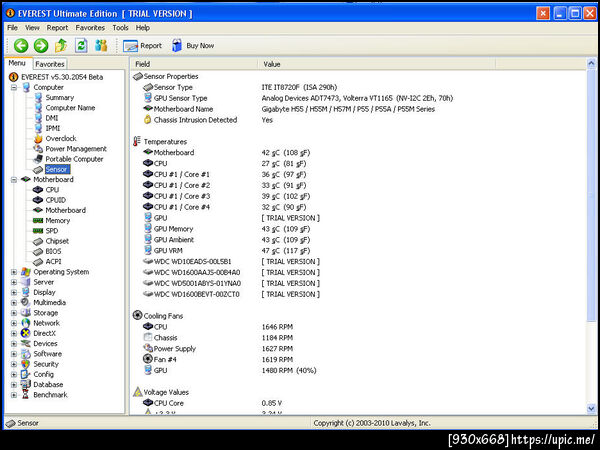Select Computer Name in tree
600x450 pixels.
click(x=70, y=108)
